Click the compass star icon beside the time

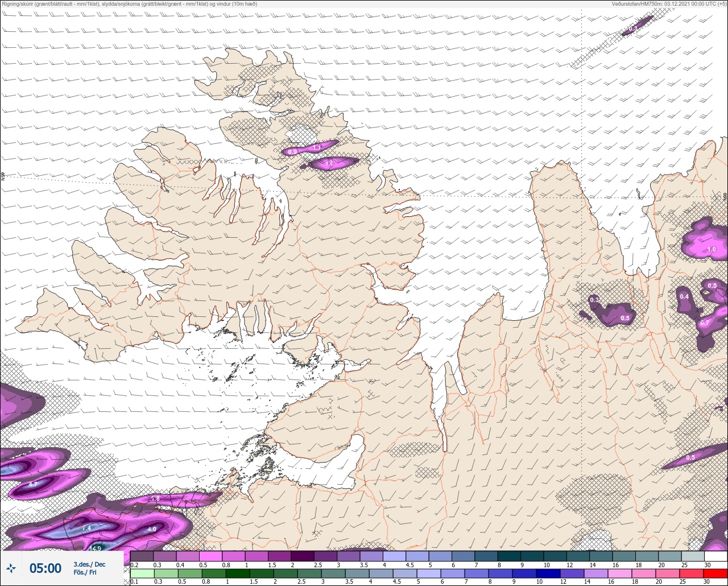coord(11,568)
